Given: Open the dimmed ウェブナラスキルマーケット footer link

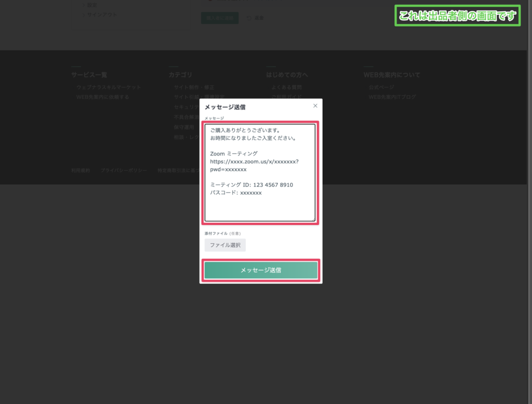Looking at the screenshot, I should click(x=109, y=87).
